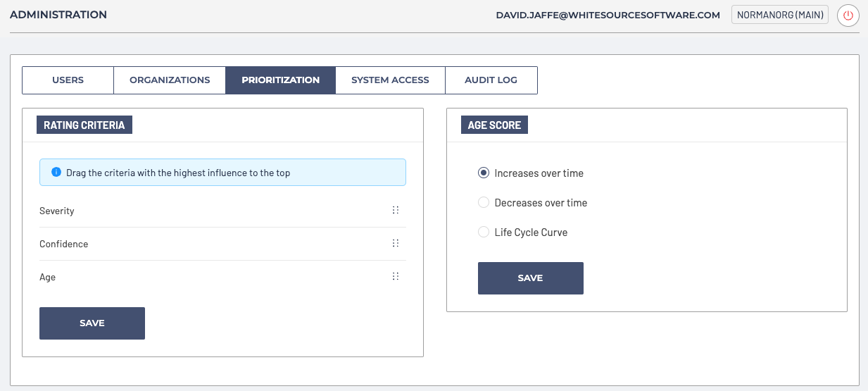Grab the Age row drag handle
868x391 pixels.
point(396,277)
